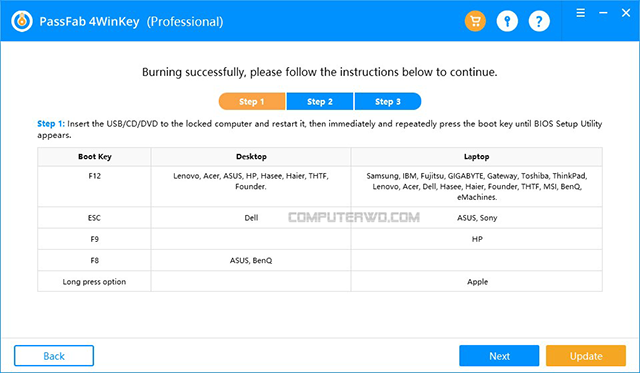Open the hamburger menu icon

click(580, 13)
